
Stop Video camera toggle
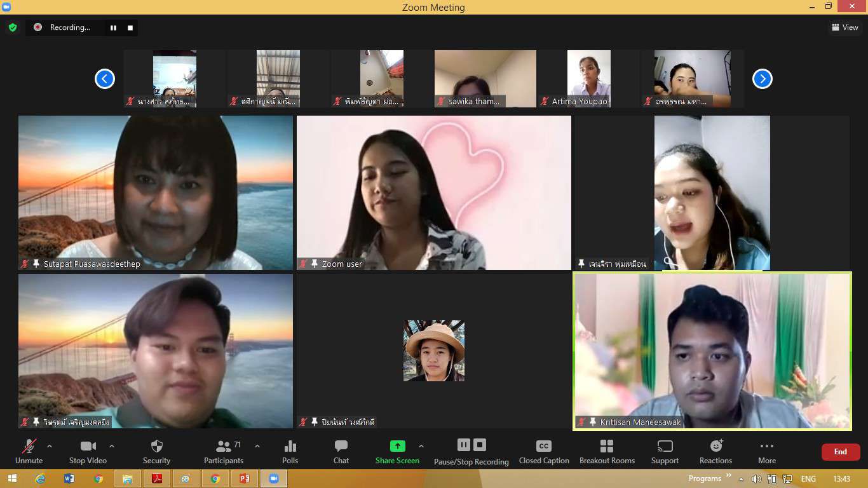pos(88,451)
